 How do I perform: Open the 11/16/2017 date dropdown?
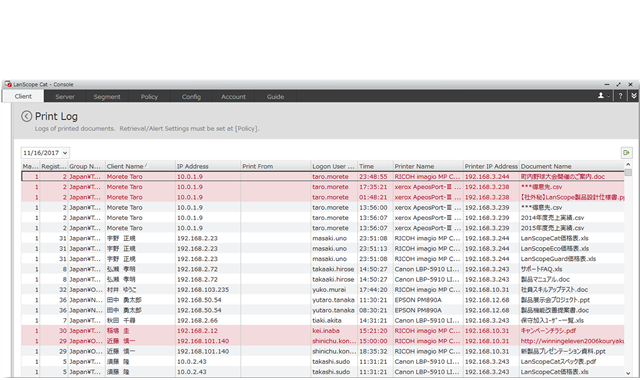coord(45,153)
